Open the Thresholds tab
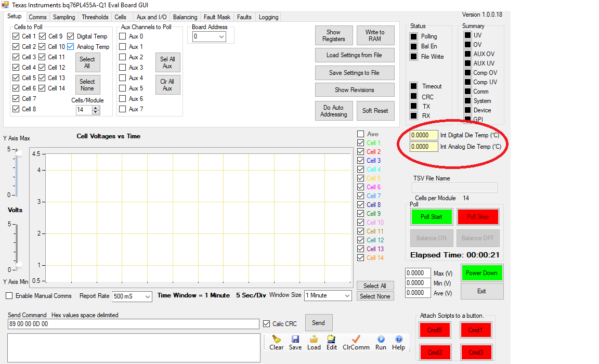 pyautogui.click(x=95, y=17)
